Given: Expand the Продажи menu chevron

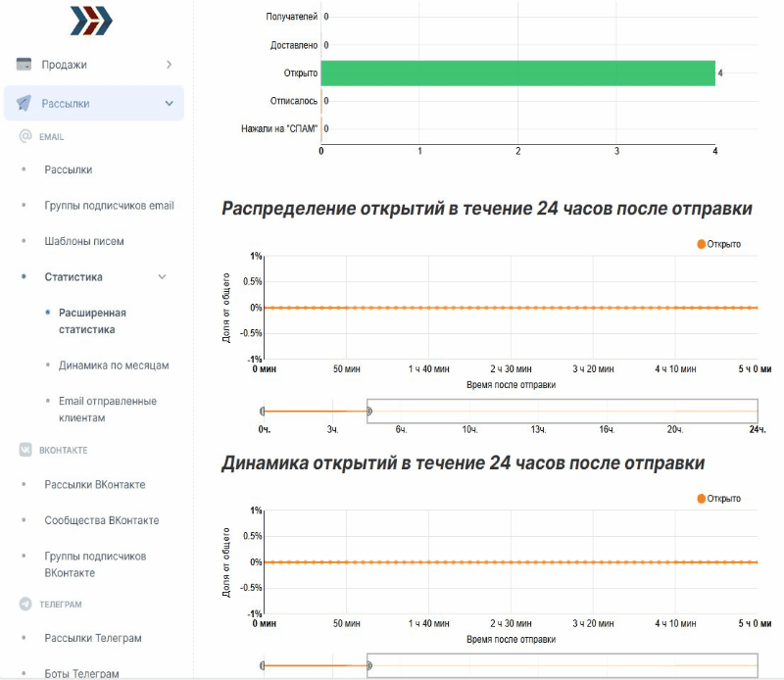Looking at the screenshot, I should (169, 65).
